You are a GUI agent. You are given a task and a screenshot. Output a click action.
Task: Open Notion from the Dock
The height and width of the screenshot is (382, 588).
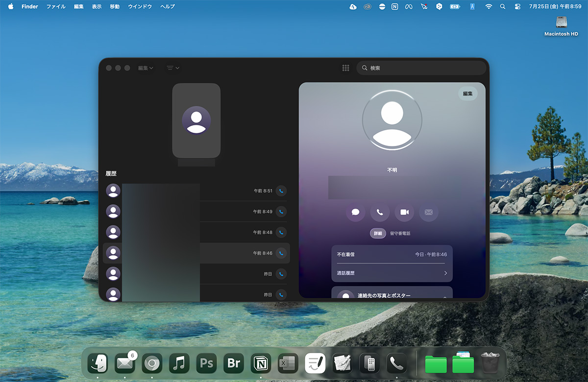pos(261,363)
